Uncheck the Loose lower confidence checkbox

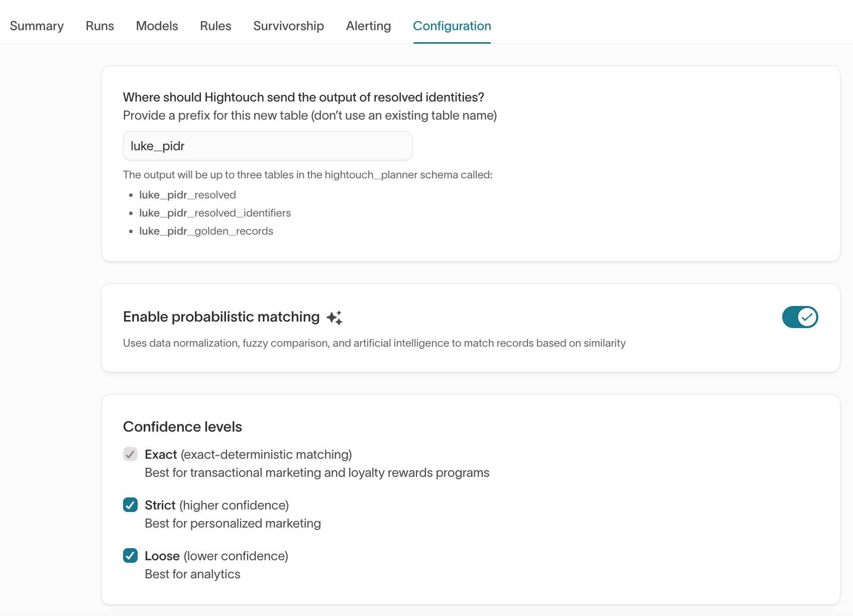tap(130, 556)
